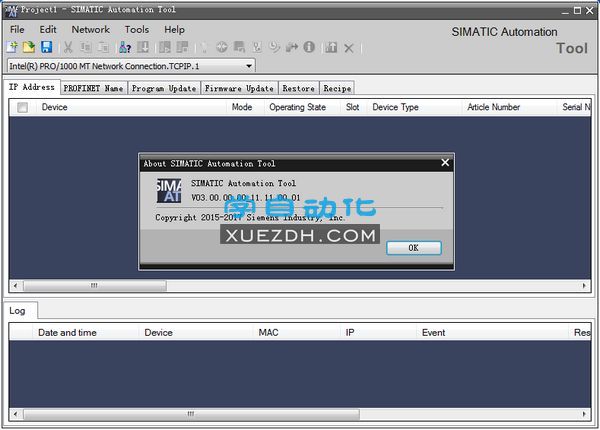
Task: Click the RUN mode toolbar icon
Action: coord(165,47)
